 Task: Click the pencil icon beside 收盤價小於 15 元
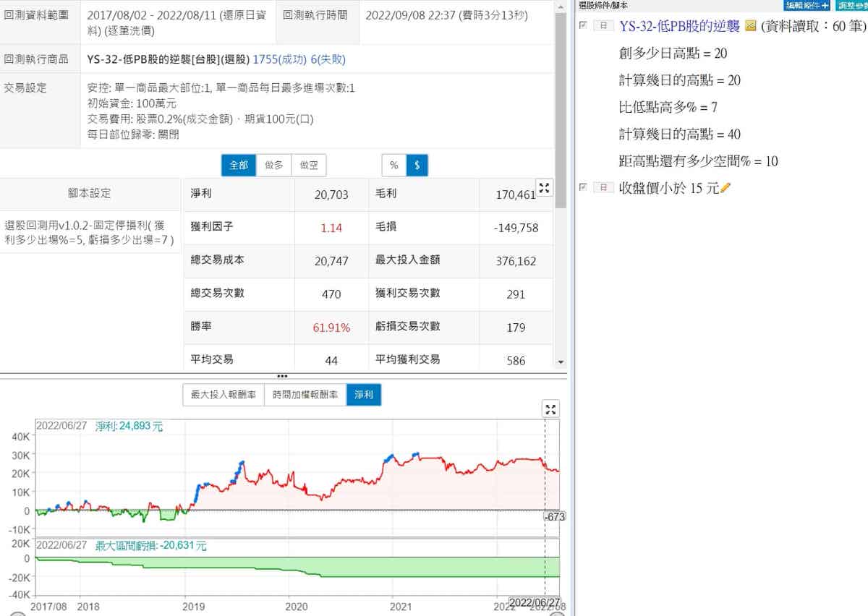pyautogui.click(x=726, y=188)
